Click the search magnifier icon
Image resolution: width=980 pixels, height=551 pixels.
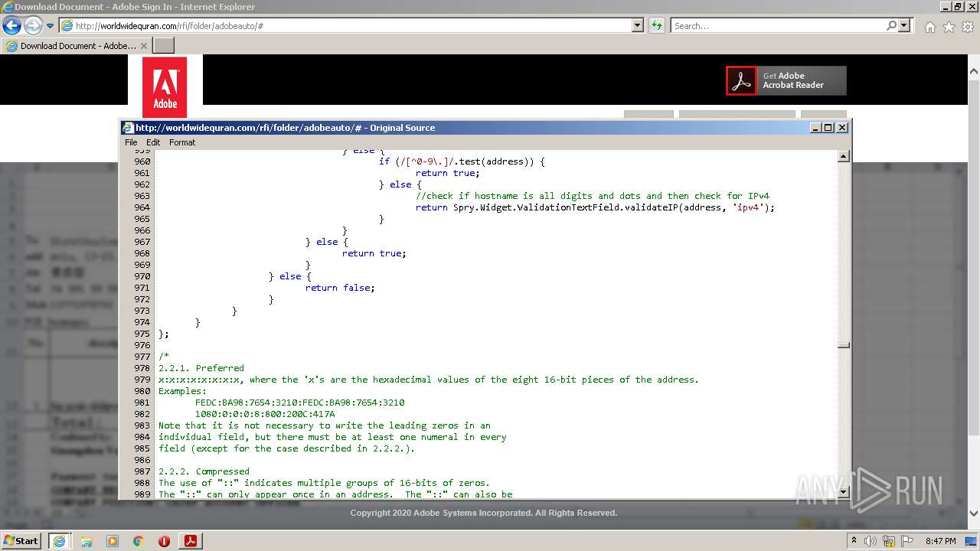(x=891, y=25)
